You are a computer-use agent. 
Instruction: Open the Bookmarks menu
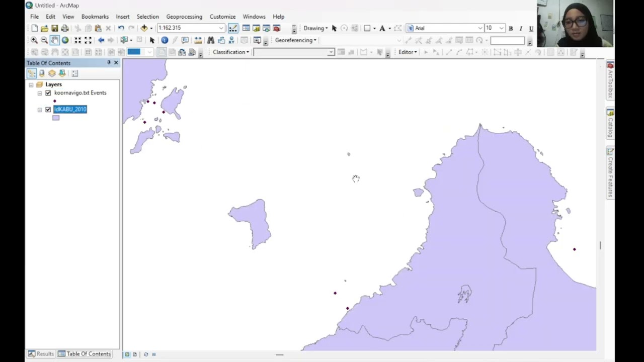pyautogui.click(x=95, y=17)
